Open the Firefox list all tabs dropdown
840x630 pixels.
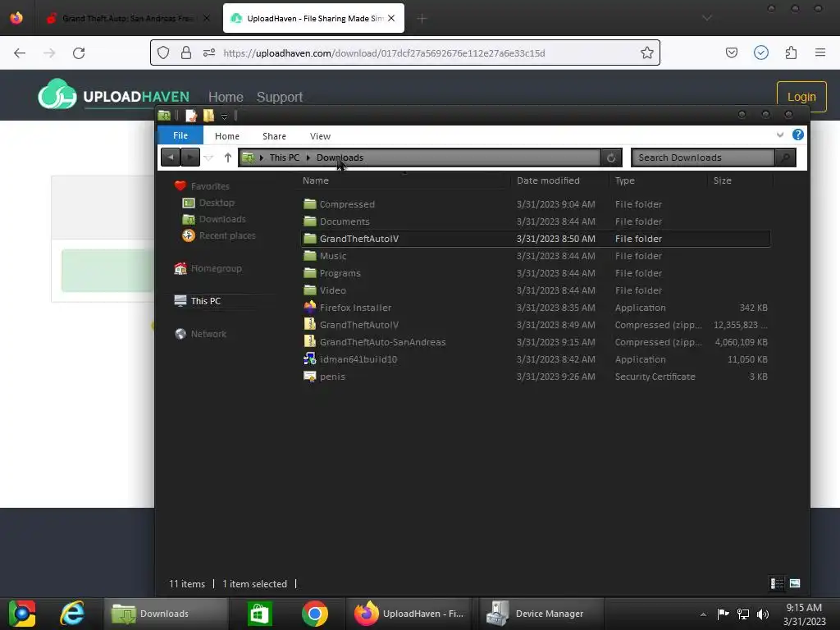[707, 18]
